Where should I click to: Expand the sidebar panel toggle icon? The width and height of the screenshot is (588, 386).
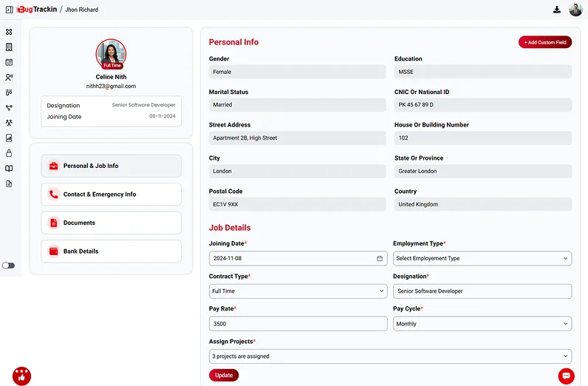point(9,10)
